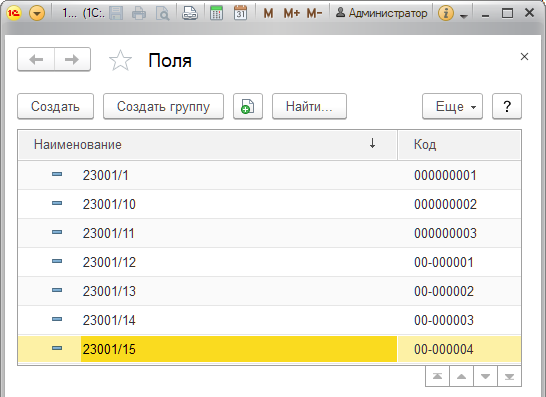
Task: Click the send-by-mail printer tray icon
Action: (190, 14)
